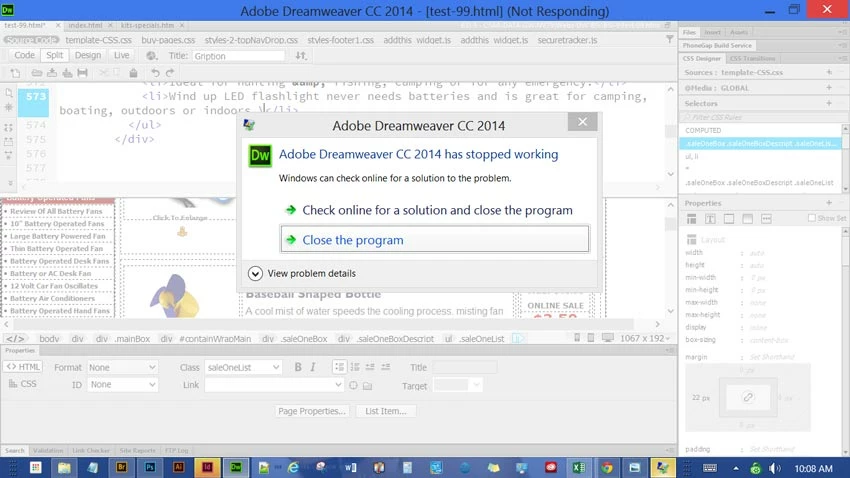Click the desktop size icon in status bar

pyautogui.click(x=608, y=338)
